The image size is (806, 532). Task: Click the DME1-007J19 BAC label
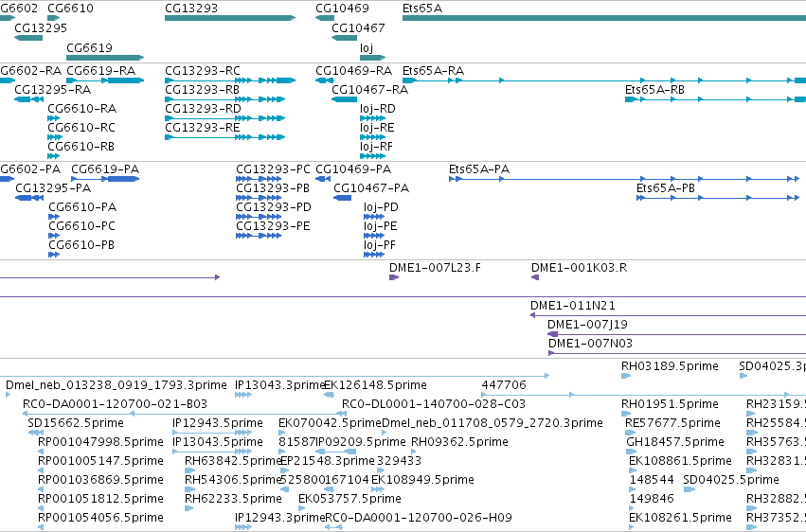pos(587,325)
